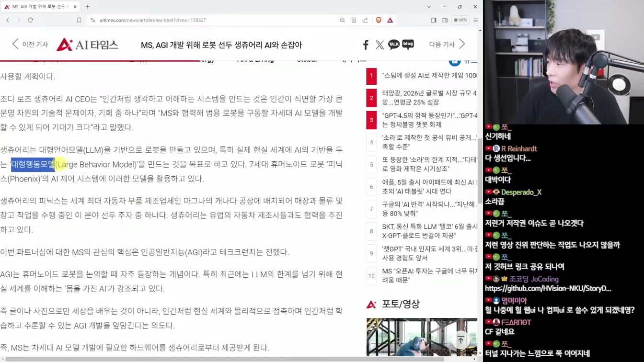This screenshot has height=362, width=644.
Task: Click the zoom magnifier icon in address bar
Action: pyautogui.click(x=342, y=20)
